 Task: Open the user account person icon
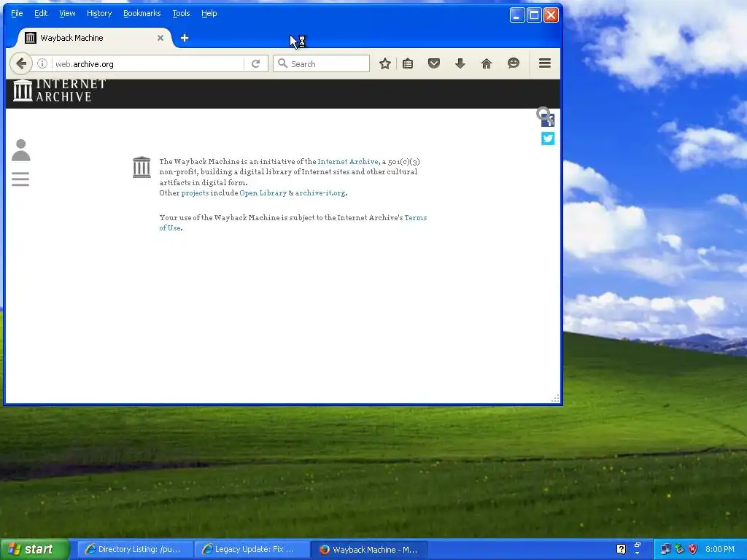[x=21, y=150]
